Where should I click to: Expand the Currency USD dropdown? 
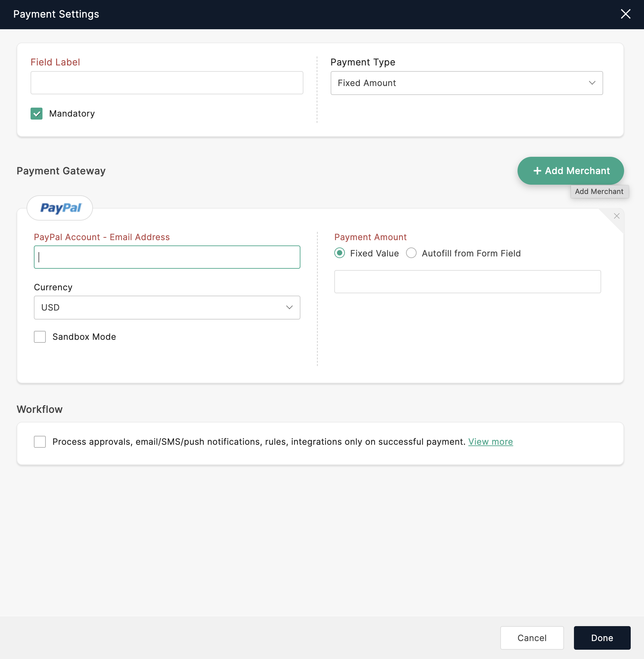click(167, 308)
